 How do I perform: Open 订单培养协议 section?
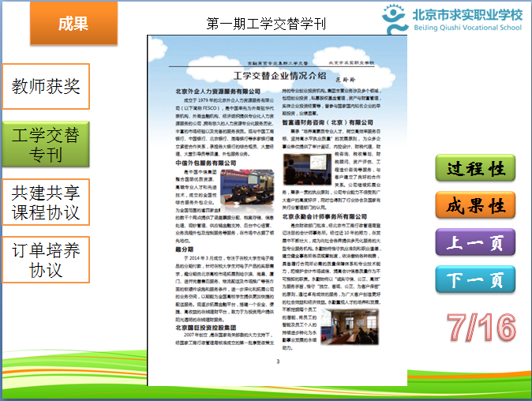pos(46,260)
